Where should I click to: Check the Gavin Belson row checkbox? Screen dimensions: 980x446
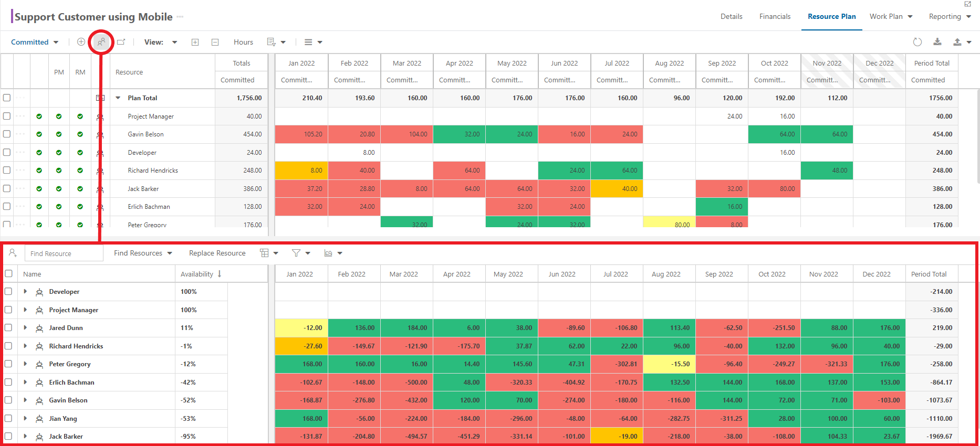point(7,134)
